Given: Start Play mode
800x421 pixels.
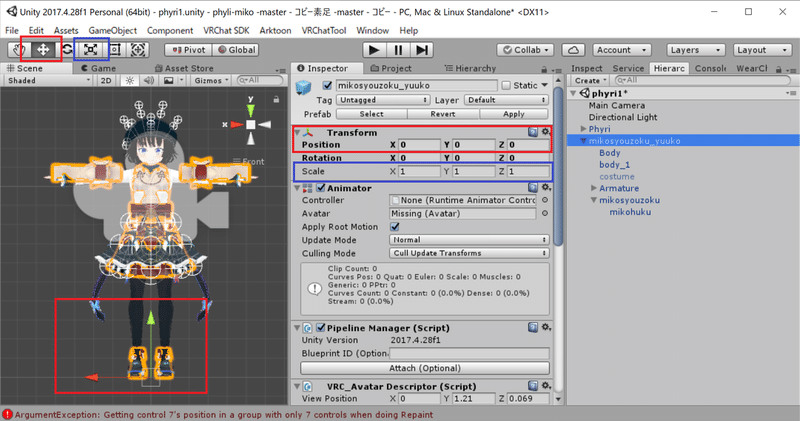Looking at the screenshot, I should [374, 49].
